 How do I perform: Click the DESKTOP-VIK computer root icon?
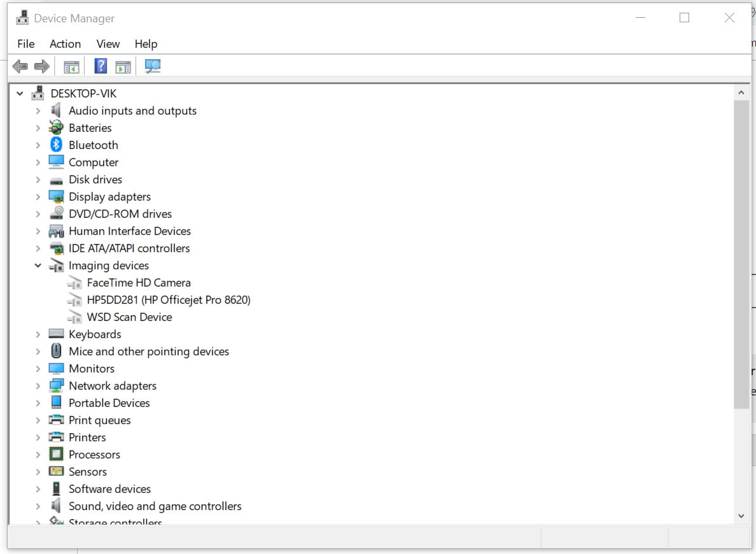38,93
